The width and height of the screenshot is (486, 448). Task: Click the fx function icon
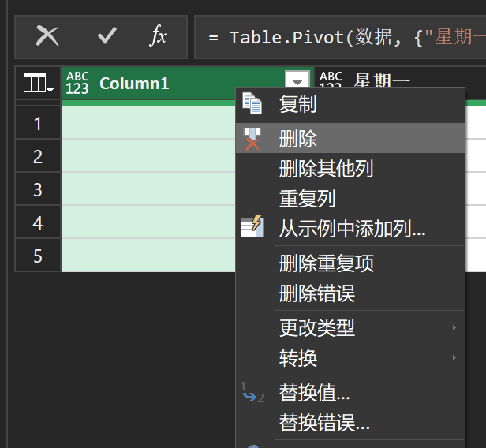click(159, 36)
